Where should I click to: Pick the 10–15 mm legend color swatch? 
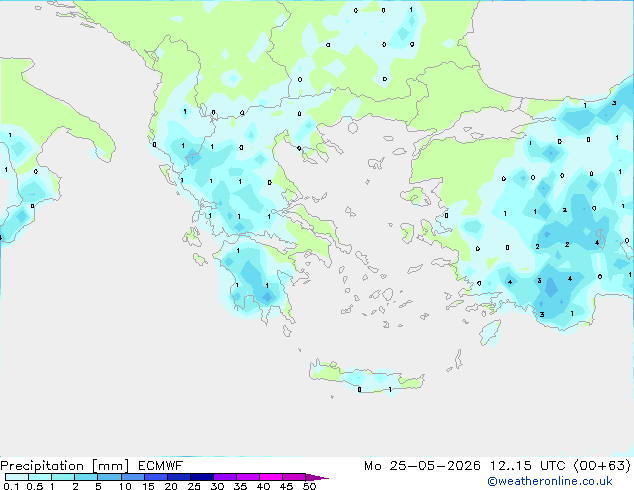click(132, 477)
